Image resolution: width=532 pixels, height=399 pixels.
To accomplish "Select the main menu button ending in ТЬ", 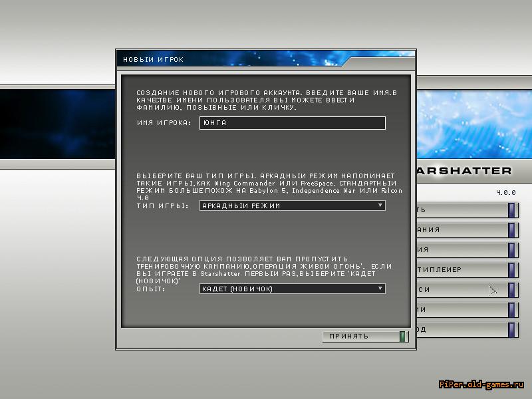I will [x=467, y=210].
